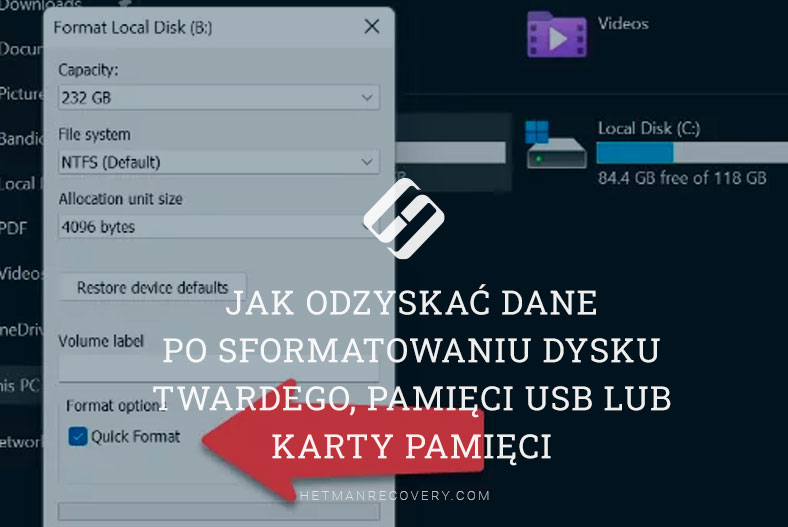Click the '84.4 GB free of 118 GB' text

pos(682,178)
